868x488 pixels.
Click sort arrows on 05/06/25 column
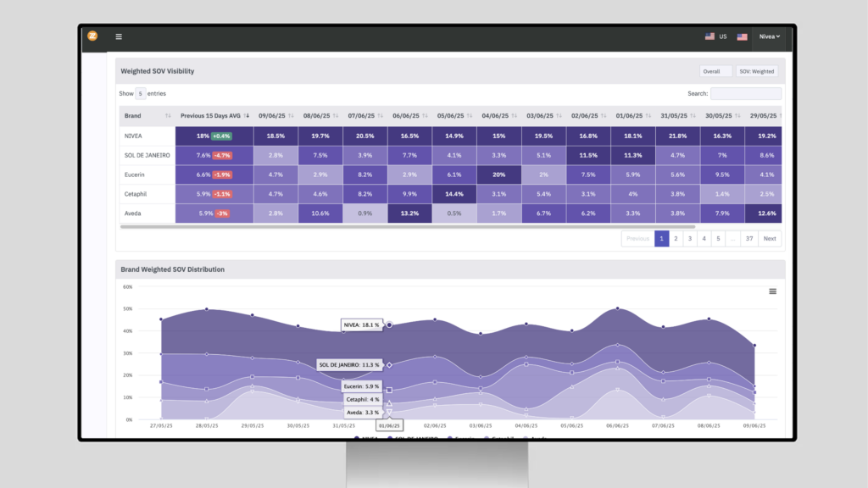point(470,115)
